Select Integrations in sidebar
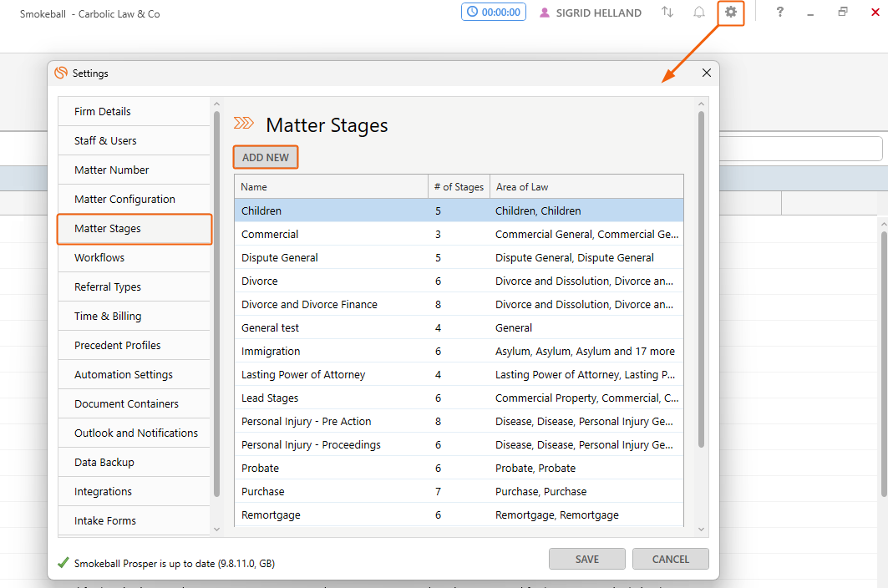Viewport: 888px width, 588px height. [x=134, y=492]
